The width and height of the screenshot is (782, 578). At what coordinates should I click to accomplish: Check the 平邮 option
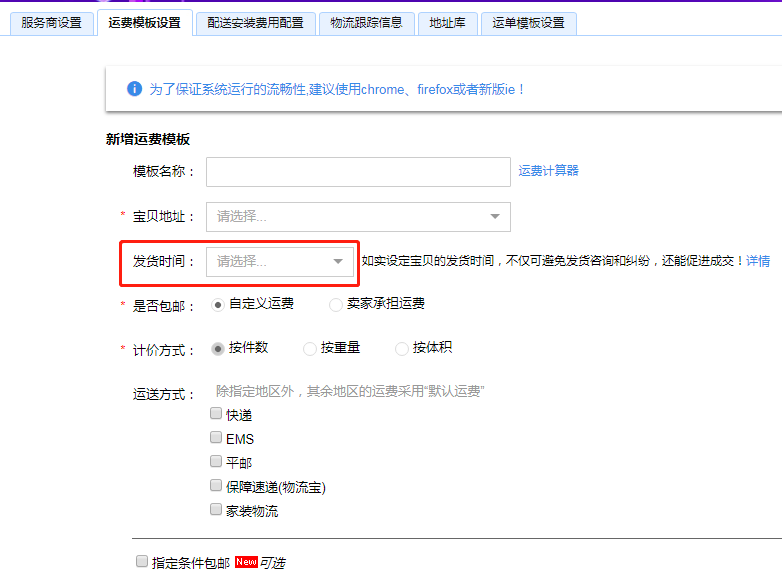click(x=216, y=462)
